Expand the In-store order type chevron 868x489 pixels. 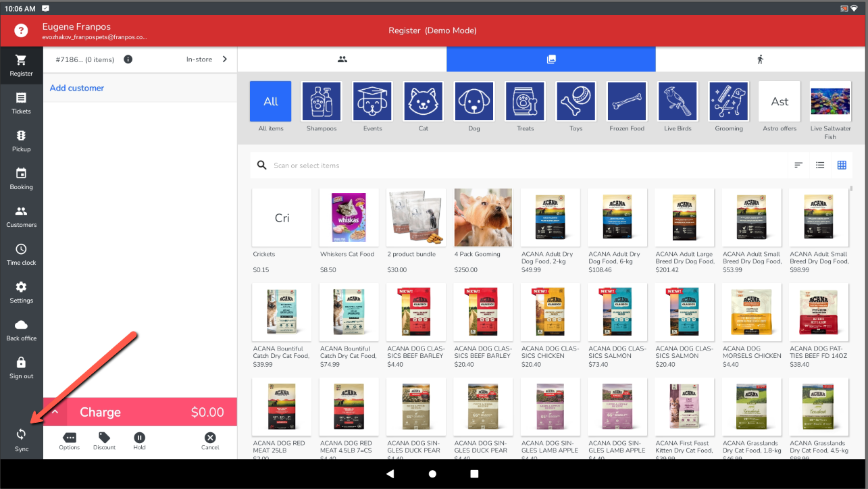(225, 59)
